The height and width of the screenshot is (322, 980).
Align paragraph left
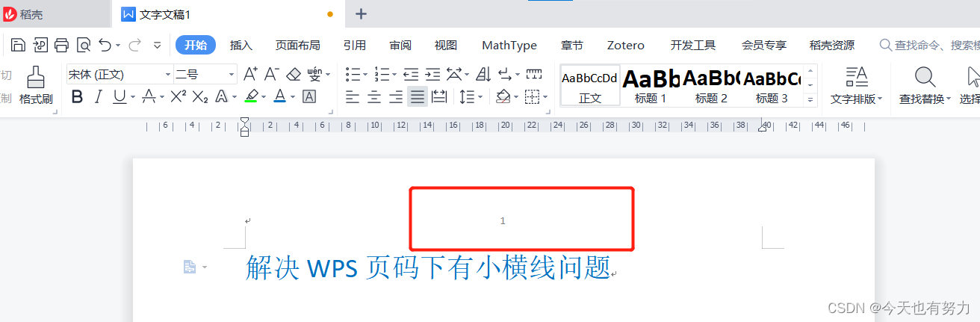(352, 96)
